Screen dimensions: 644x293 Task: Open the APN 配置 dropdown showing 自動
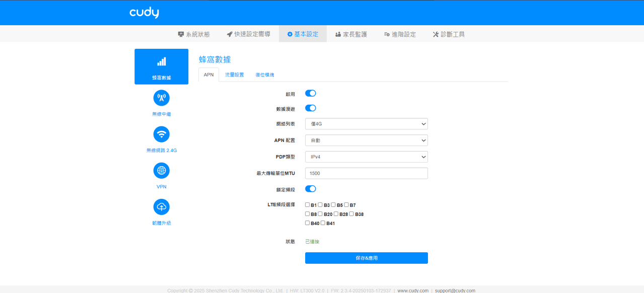(367, 140)
